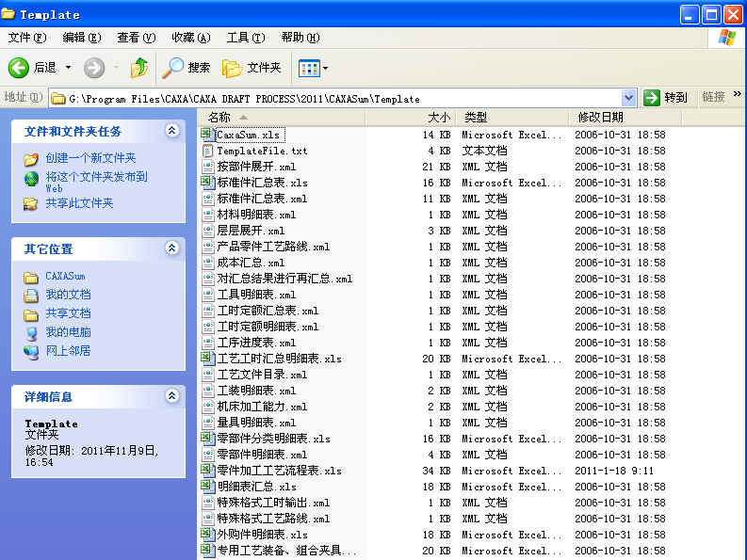Collapse the 其它位置 panel

[x=171, y=248]
